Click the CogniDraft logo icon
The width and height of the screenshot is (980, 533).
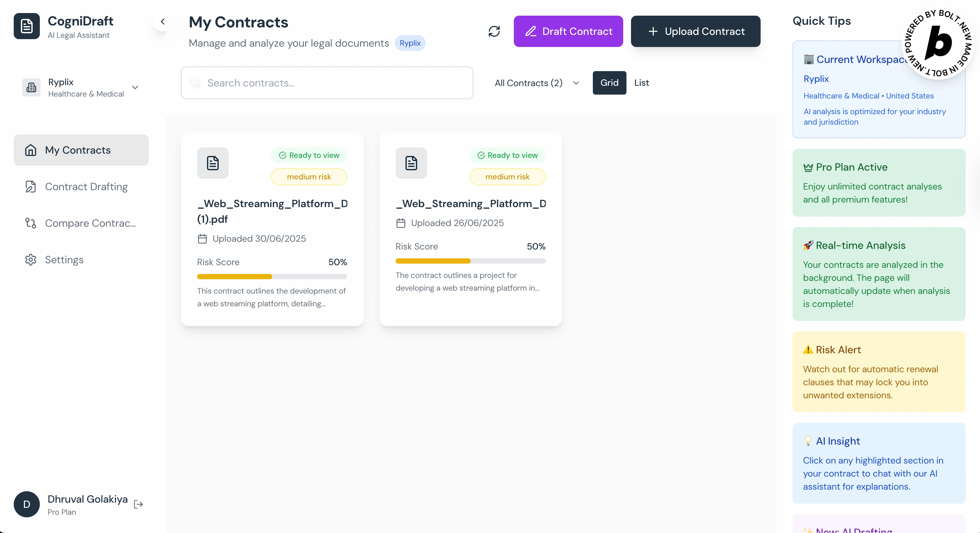27,26
